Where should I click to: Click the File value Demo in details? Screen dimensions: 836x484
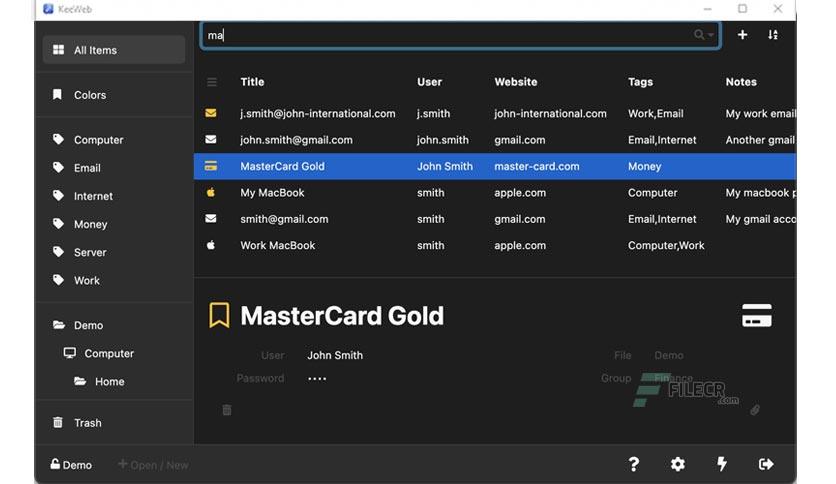click(669, 356)
